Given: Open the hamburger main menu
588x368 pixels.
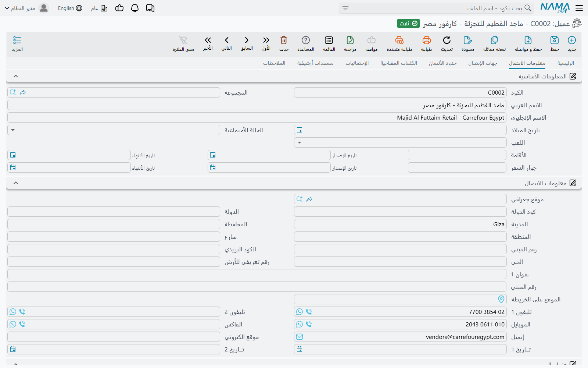Looking at the screenshot, I should (x=579, y=8).
